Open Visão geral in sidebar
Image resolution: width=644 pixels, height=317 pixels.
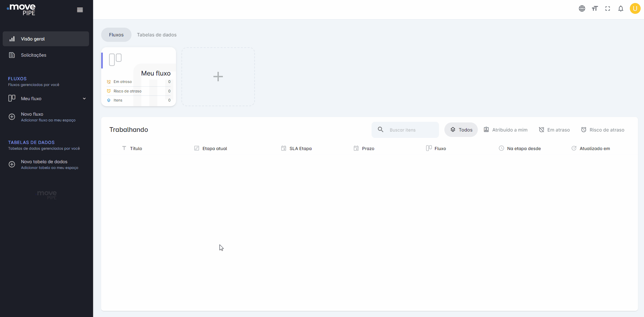(46, 39)
